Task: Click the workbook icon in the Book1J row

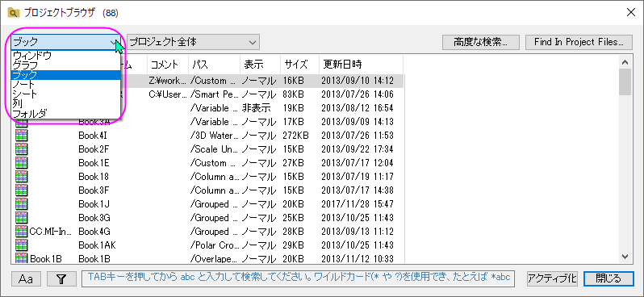Action: 21,203
